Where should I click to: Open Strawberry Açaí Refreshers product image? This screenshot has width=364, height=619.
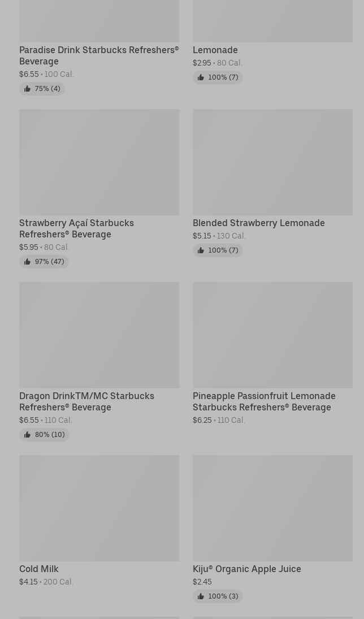(x=99, y=162)
